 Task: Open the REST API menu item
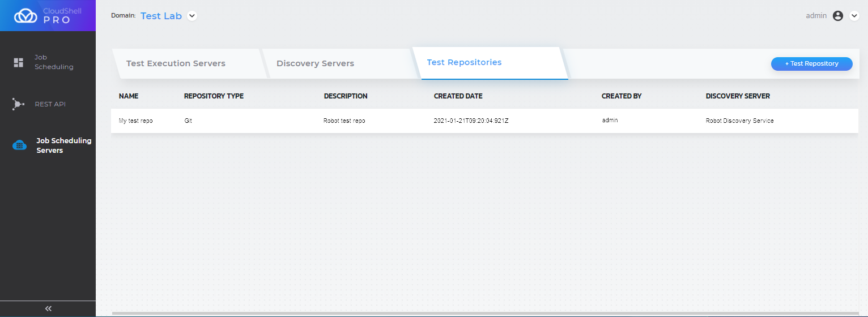[x=50, y=104]
